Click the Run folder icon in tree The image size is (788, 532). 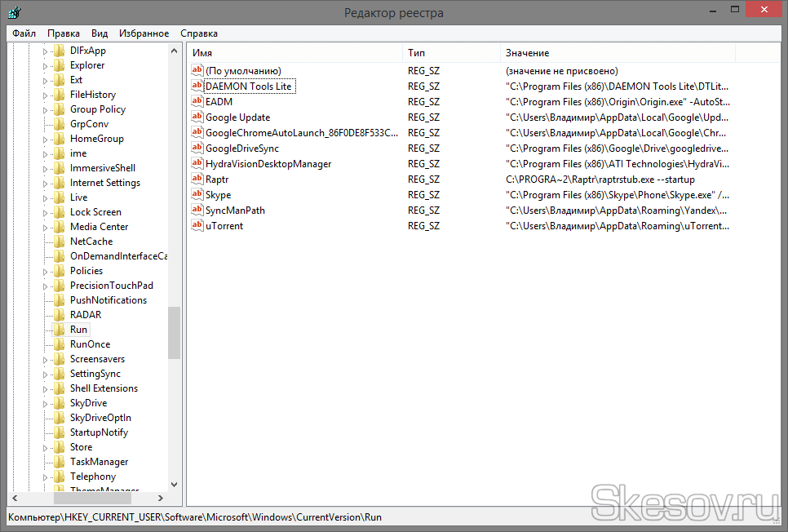(x=59, y=330)
